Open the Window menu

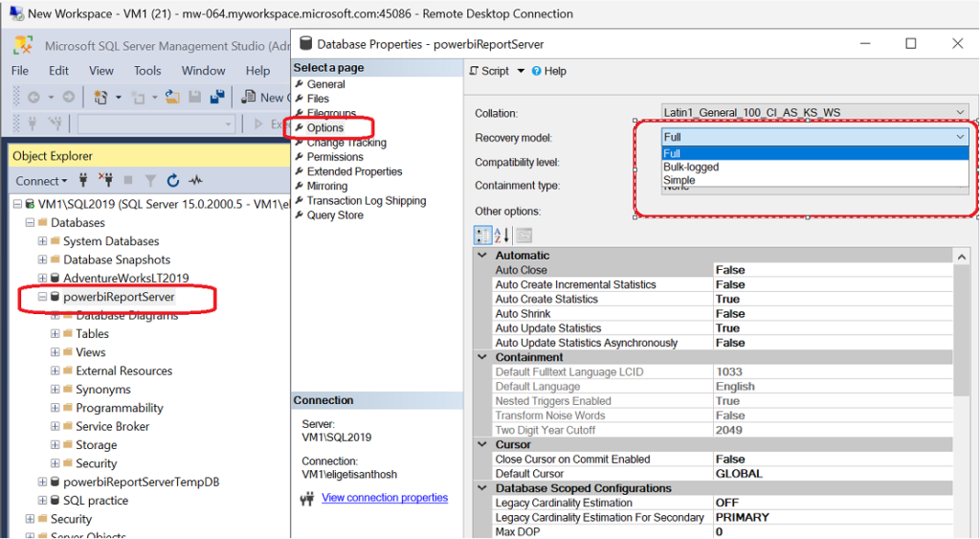(203, 71)
